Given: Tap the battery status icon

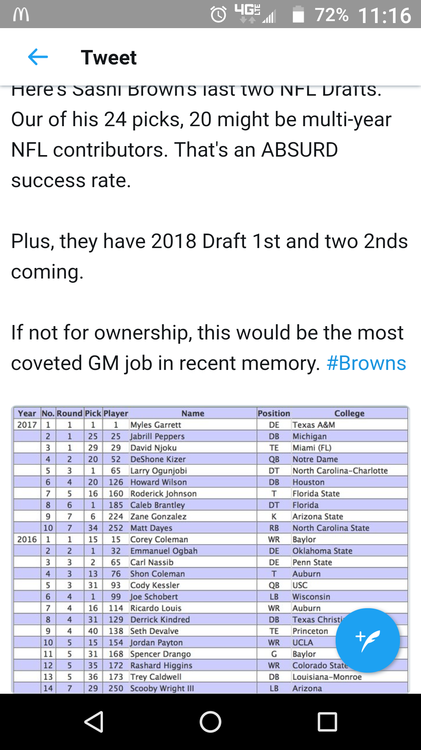Looking at the screenshot, I should point(299,15).
